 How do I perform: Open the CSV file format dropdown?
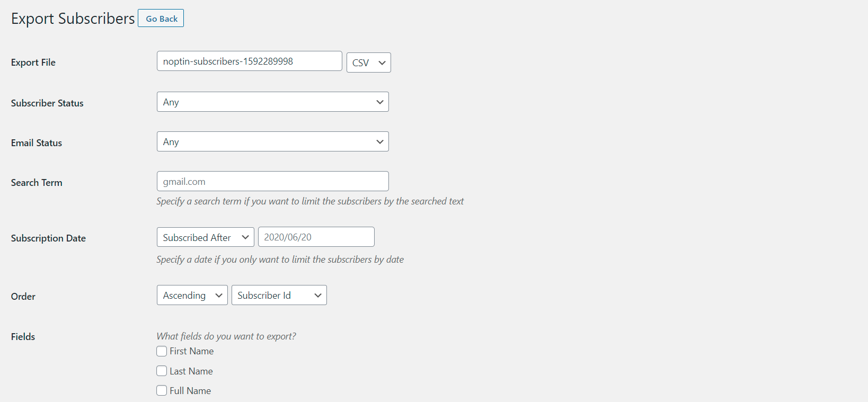pyautogui.click(x=368, y=62)
